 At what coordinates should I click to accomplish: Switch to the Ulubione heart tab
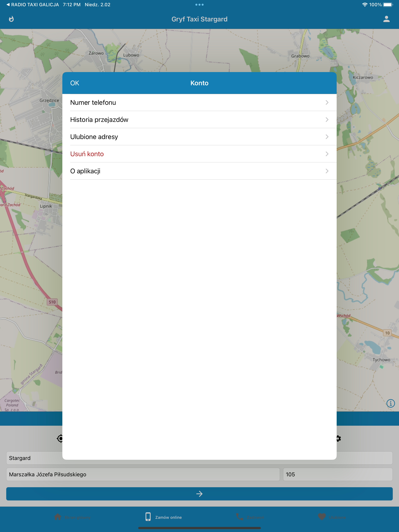coord(332,517)
